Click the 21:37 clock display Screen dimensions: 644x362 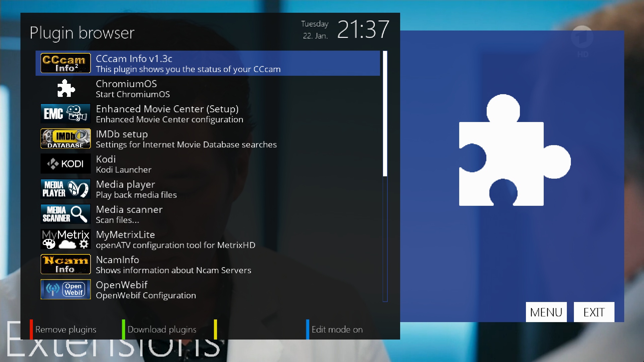tap(363, 29)
